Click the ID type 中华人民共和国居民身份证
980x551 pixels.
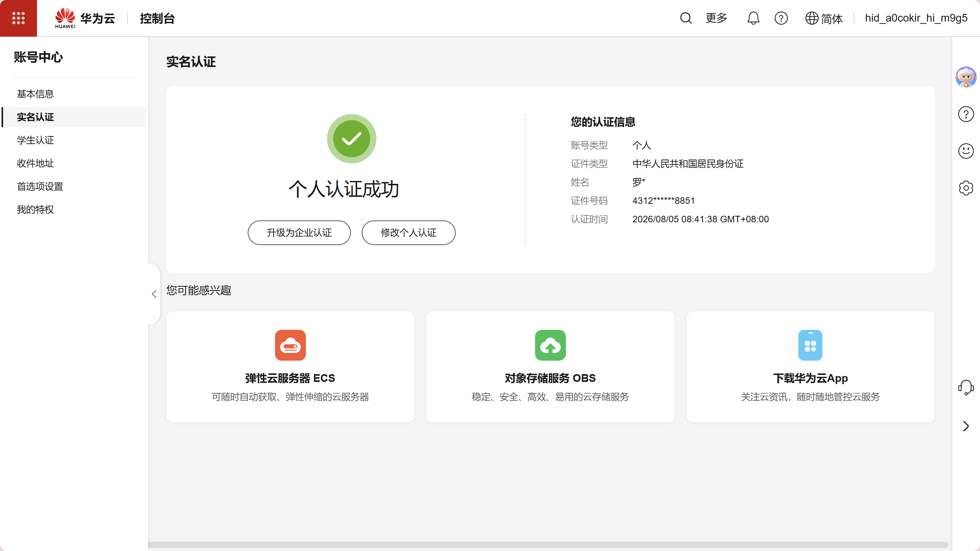(688, 164)
